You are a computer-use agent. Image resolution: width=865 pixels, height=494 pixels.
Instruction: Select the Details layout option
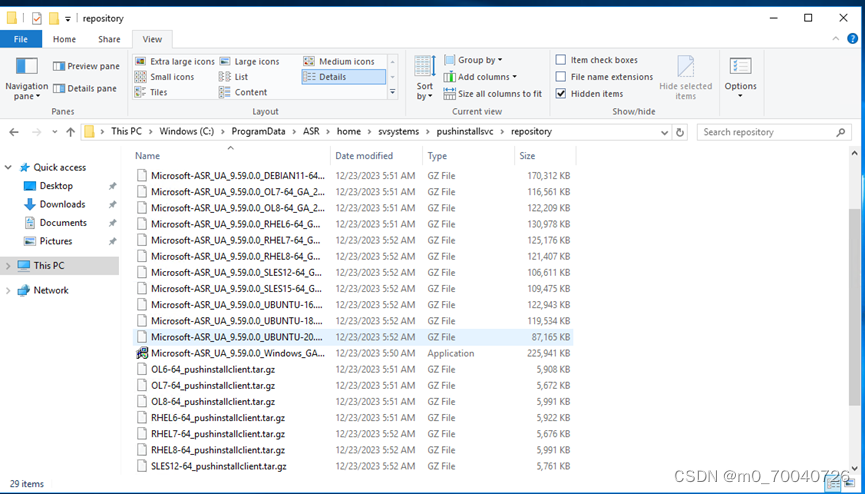tap(343, 77)
